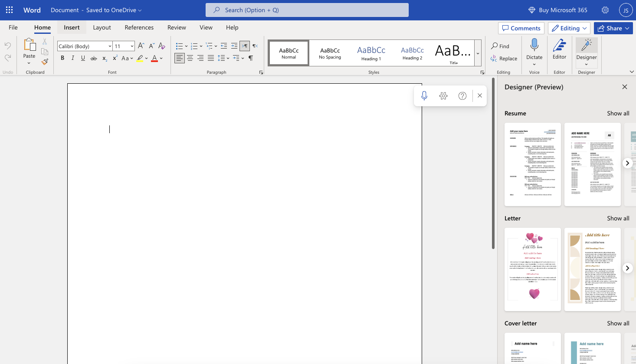
Task: Click the yellow text highlight color
Action: (140, 58)
